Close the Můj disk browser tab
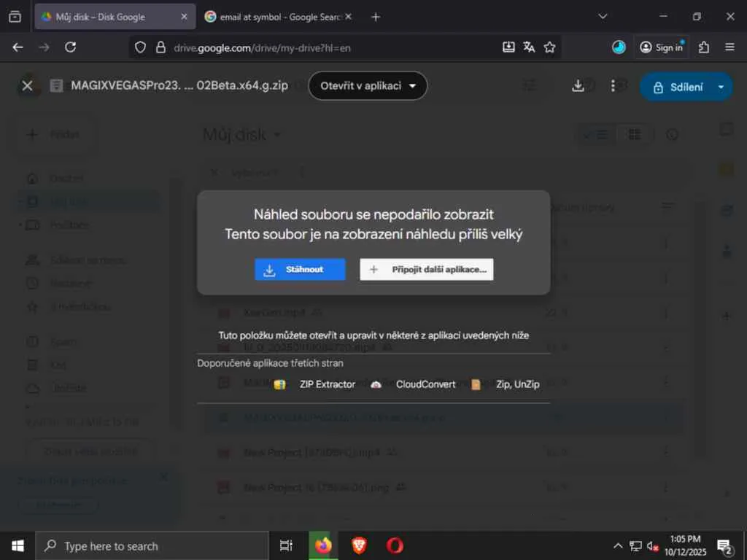747x560 pixels. [x=184, y=17]
